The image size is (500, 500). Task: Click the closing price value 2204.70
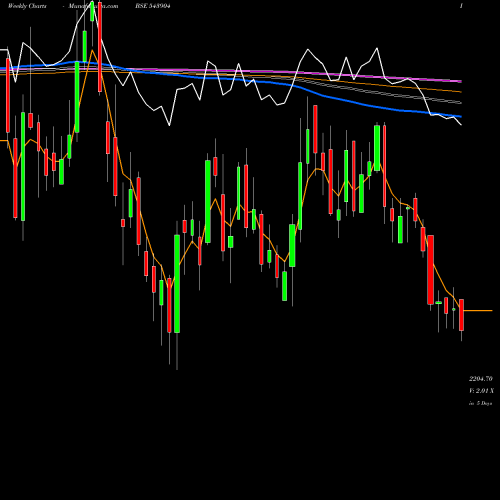click(x=480, y=379)
